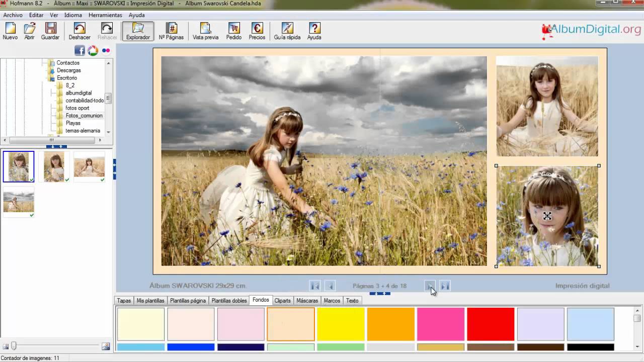Switch to the Tapas tab
The width and height of the screenshot is (644, 362).
[x=124, y=301]
